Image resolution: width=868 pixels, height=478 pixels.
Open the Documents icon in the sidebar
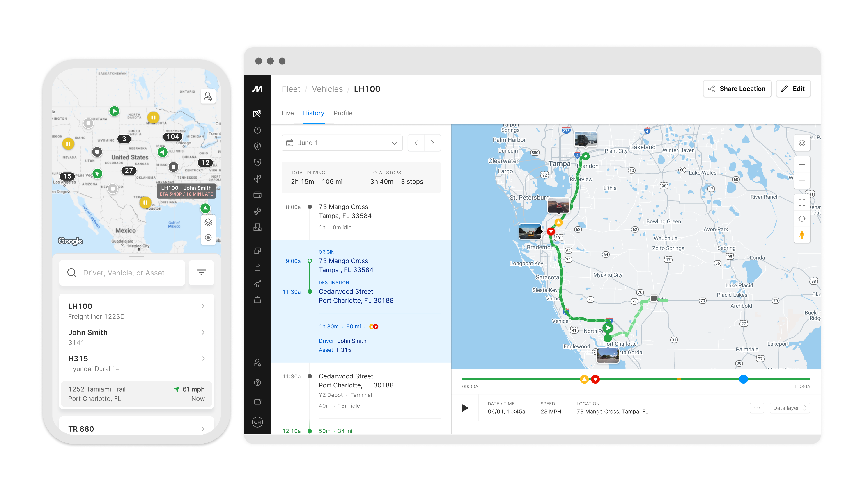tap(257, 267)
